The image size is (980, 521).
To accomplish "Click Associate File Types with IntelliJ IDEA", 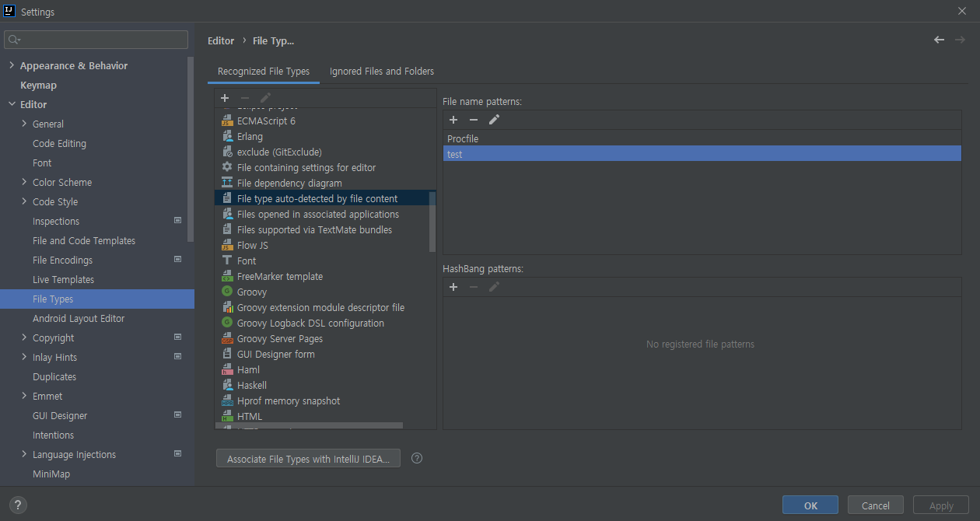I will click(308, 459).
